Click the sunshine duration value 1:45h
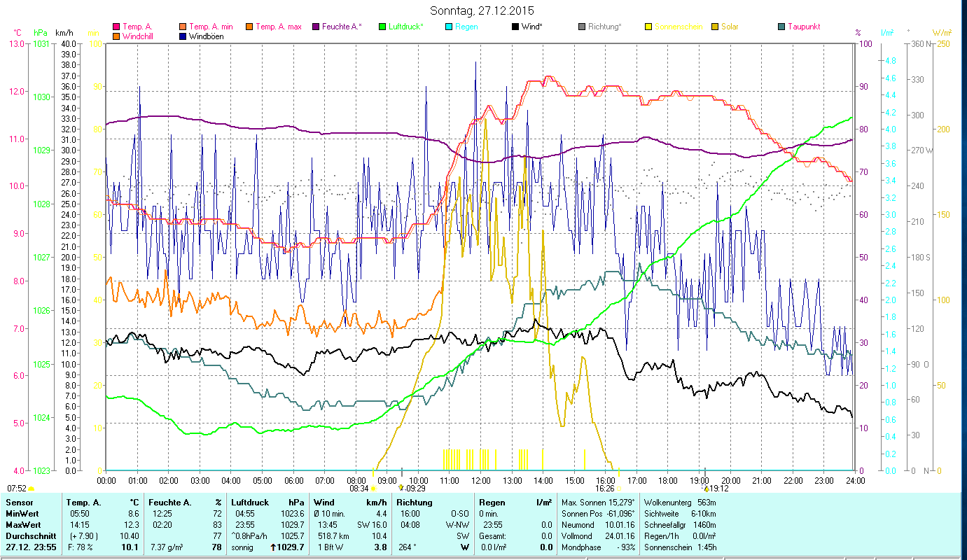The height and width of the screenshot is (560, 967). point(706,547)
